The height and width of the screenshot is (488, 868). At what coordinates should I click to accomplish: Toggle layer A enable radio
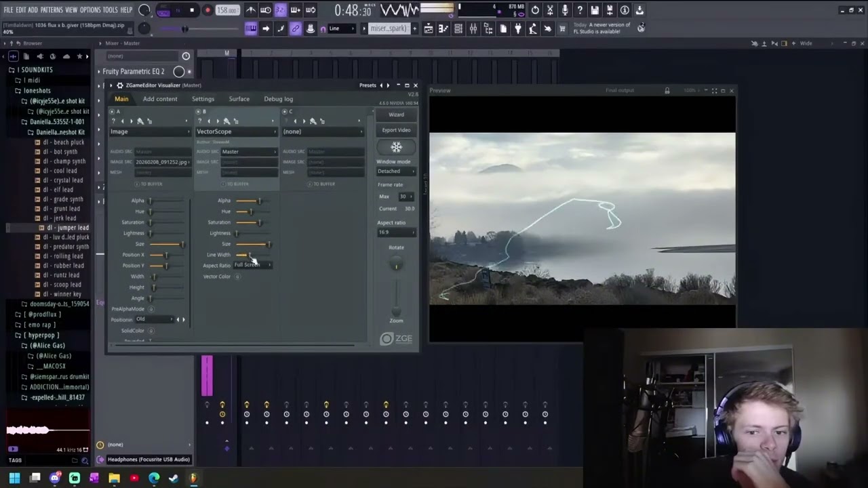pos(113,111)
